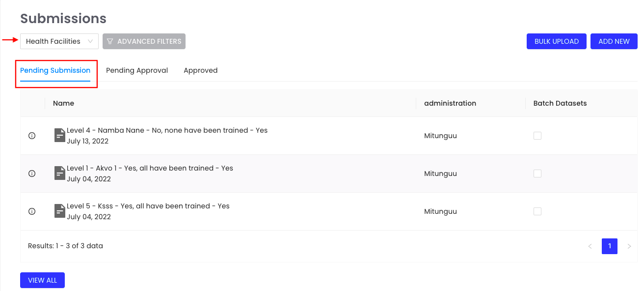Click the BULK UPLOAD button

(x=557, y=41)
